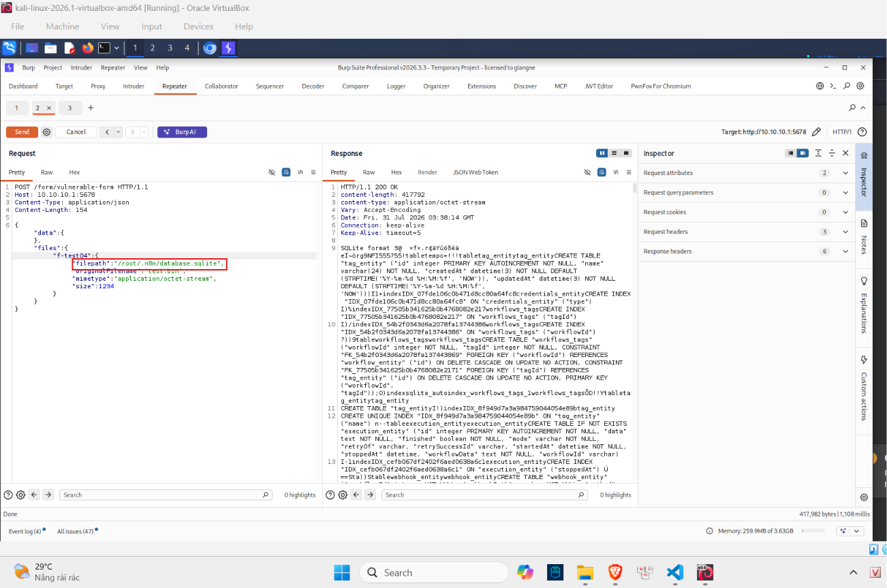
Task: Close the Inspector panel
Action: pos(846,153)
